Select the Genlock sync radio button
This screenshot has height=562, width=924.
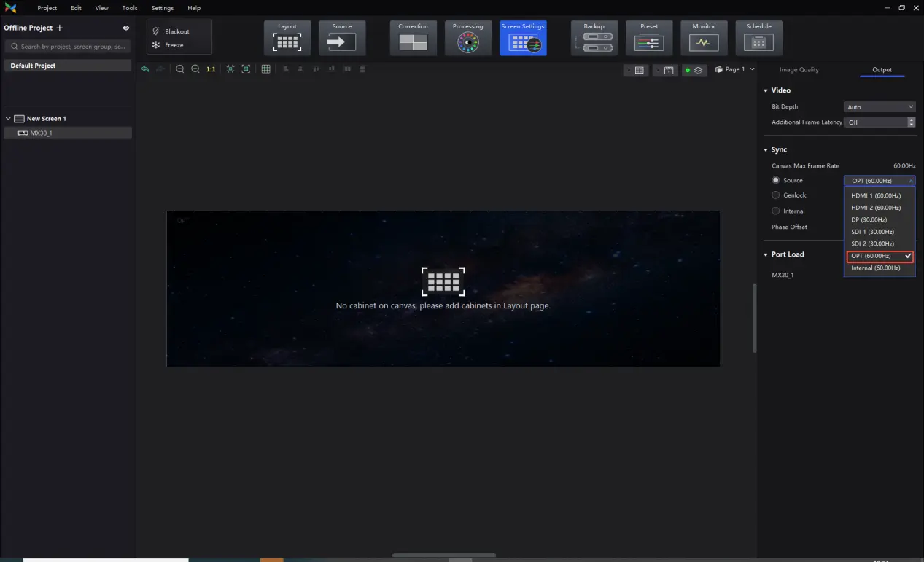click(x=776, y=195)
